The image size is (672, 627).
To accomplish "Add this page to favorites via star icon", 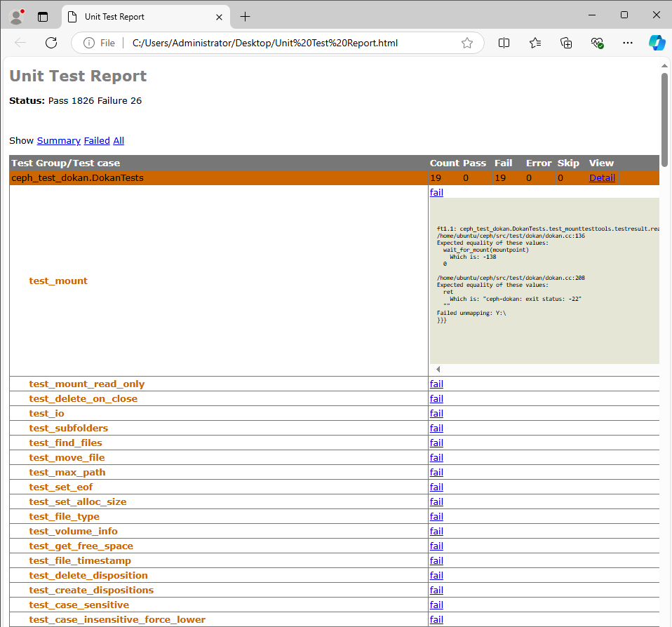I will pyautogui.click(x=467, y=43).
